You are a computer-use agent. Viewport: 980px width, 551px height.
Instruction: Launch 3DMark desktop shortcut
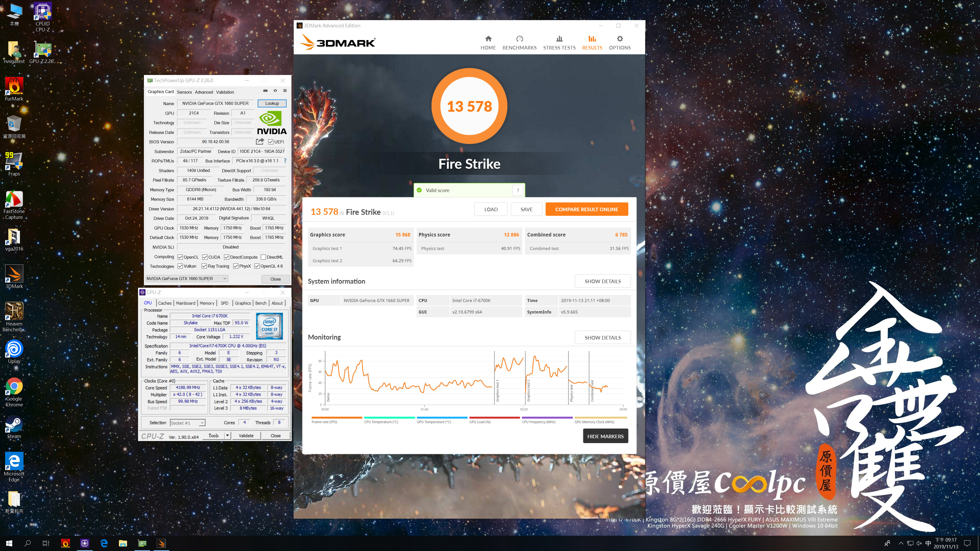(x=14, y=277)
